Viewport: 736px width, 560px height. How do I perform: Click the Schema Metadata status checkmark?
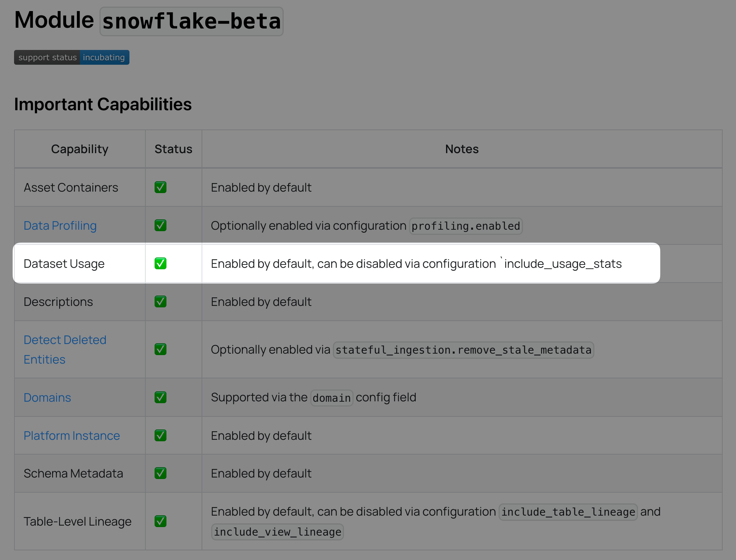coord(160,473)
